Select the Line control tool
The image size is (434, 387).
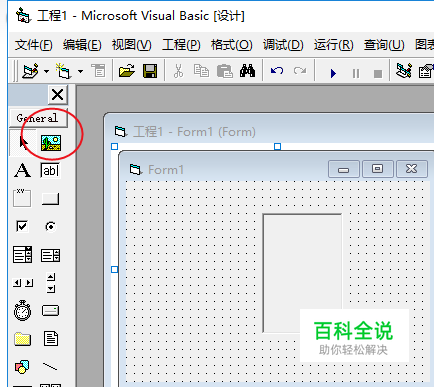(x=50, y=367)
